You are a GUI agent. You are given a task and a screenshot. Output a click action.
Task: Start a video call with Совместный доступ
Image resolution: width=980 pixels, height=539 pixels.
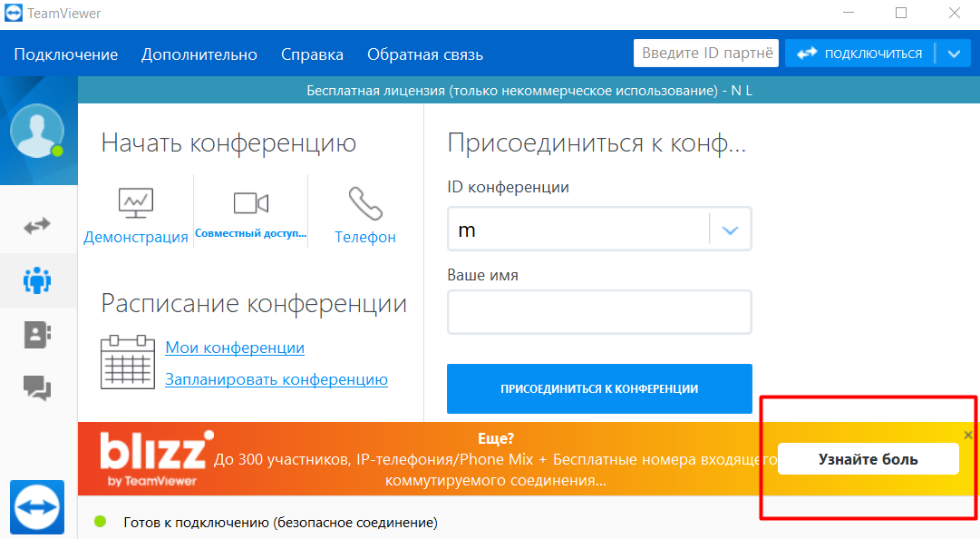tap(251, 215)
